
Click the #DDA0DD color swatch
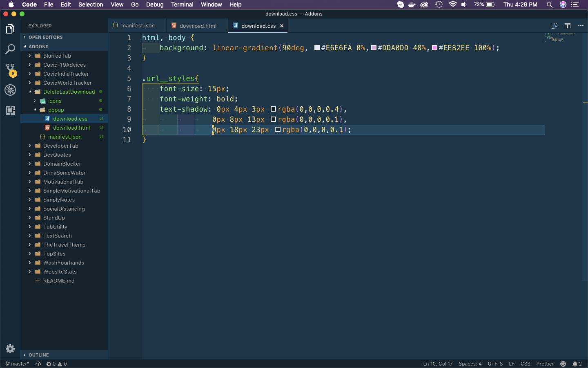coord(374,48)
